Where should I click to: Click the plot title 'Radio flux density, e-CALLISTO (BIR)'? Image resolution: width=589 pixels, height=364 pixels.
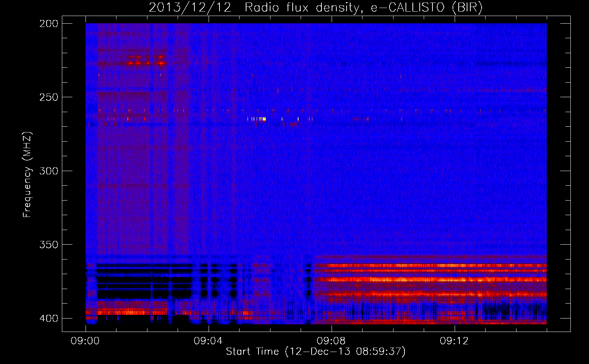click(364, 8)
